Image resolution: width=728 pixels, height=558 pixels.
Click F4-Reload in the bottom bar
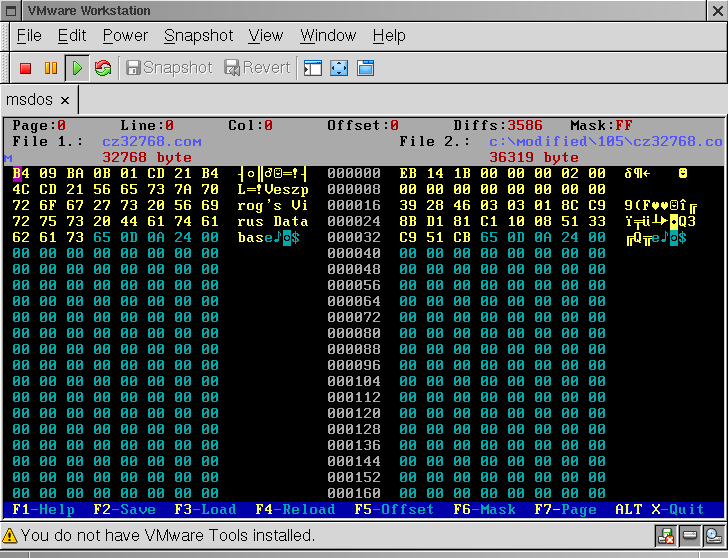(x=295, y=509)
